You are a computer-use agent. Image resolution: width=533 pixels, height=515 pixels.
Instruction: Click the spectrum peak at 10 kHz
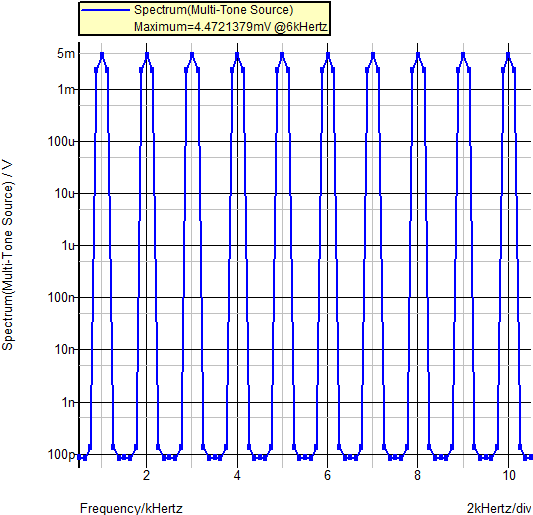pos(509,54)
